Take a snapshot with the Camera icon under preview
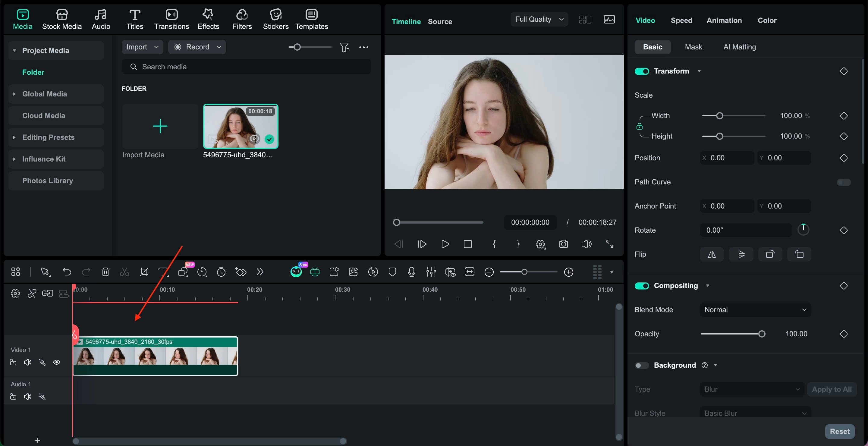Image resolution: width=868 pixels, height=446 pixels. click(x=564, y=244)
